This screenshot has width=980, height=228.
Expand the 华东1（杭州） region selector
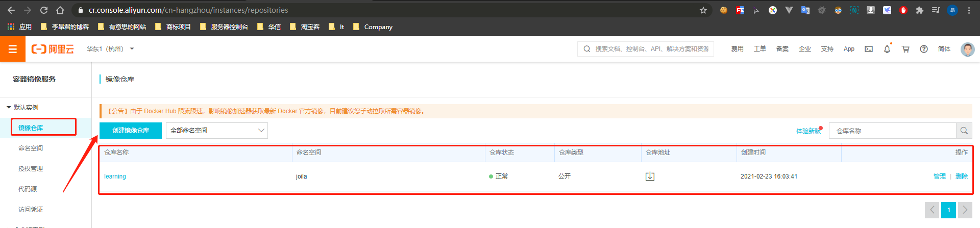[110, 49]
